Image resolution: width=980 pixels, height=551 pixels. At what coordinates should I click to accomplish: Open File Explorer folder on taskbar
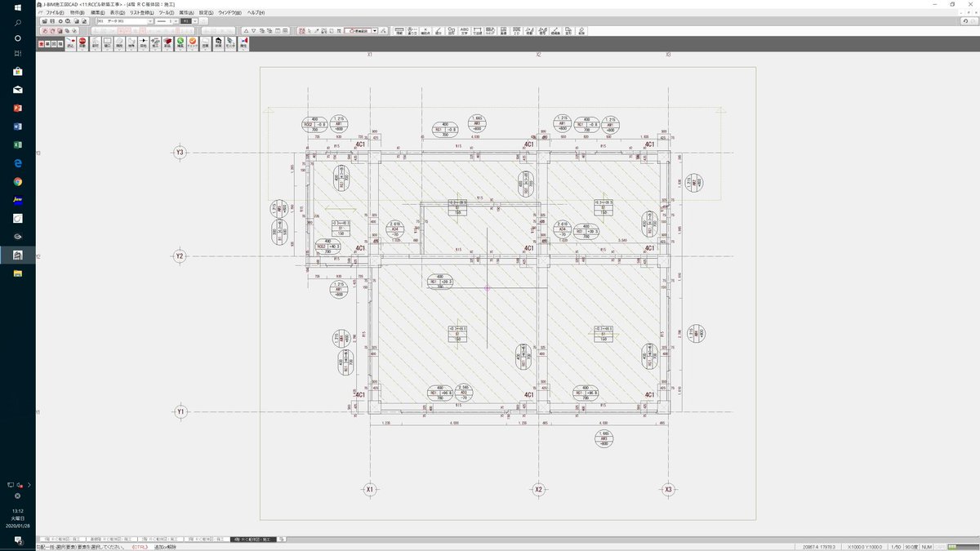[x=17, y=273]
